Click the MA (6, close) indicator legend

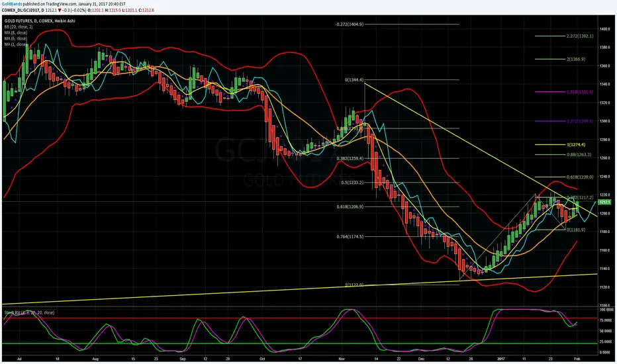pyautogui.click(x=16, y=38)
